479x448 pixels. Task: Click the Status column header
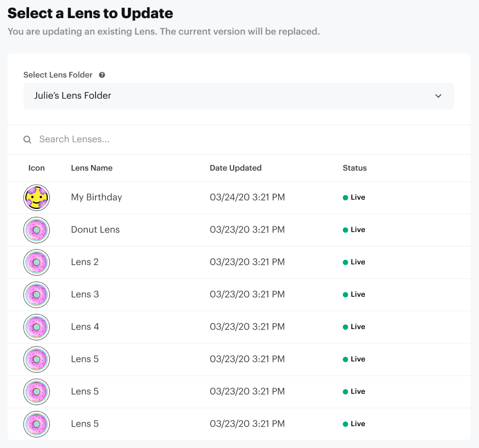coord(354,168)
